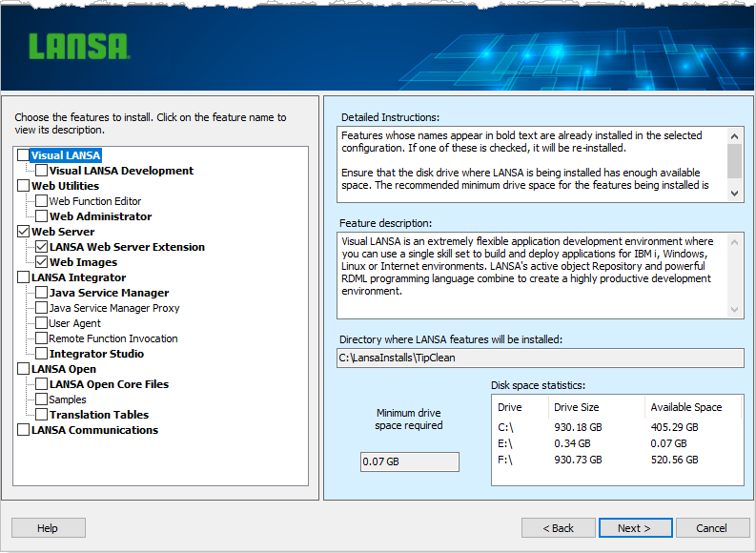The width and height of the screenshot is (756, 553).
Task: Click the LANSA Open feature name
Action: pos(64,369)
